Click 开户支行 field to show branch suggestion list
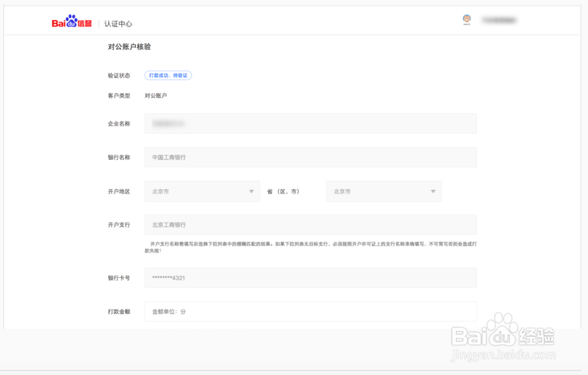Image resolution: width=588 pixels, height=375 pixels. click(310, 225)
